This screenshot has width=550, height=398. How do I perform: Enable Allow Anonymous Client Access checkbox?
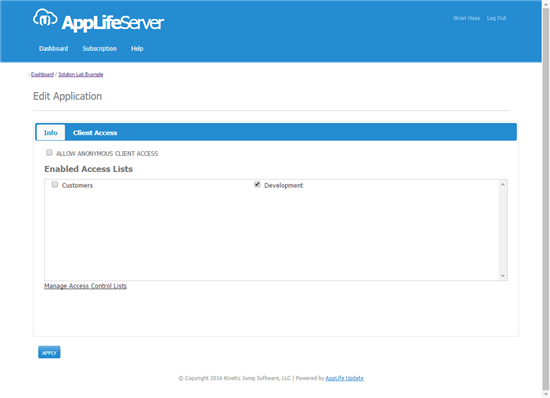[x=49, y=153]
